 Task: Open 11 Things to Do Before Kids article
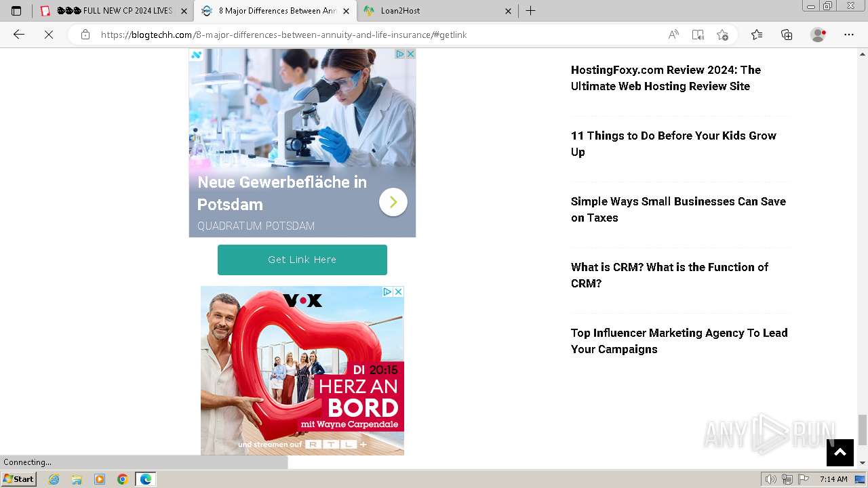(x=673, y=144)
